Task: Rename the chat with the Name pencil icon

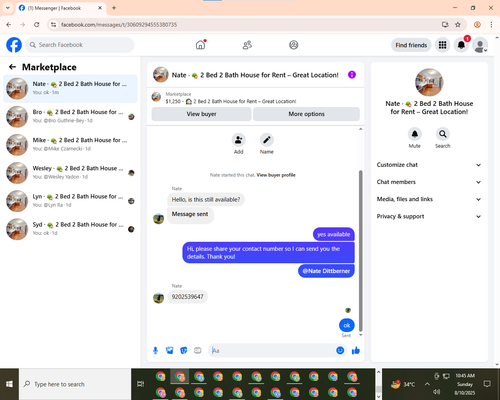Action: [x=267, y=140]
